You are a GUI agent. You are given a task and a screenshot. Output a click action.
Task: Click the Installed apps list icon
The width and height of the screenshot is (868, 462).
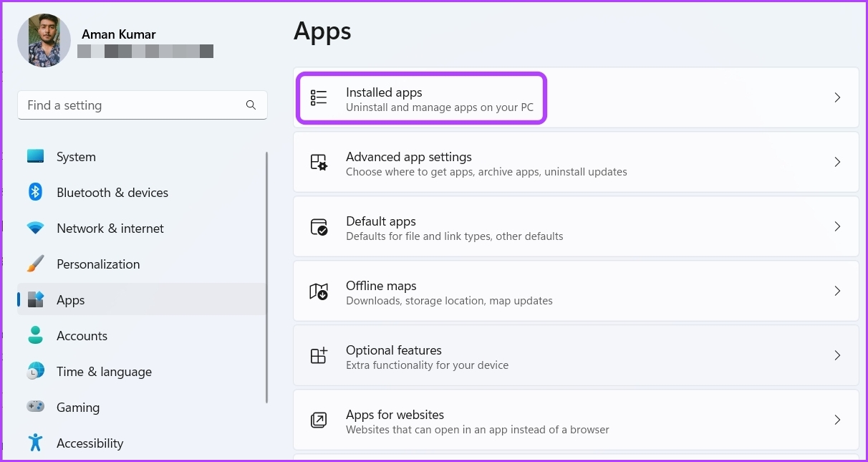click(319, 98)
